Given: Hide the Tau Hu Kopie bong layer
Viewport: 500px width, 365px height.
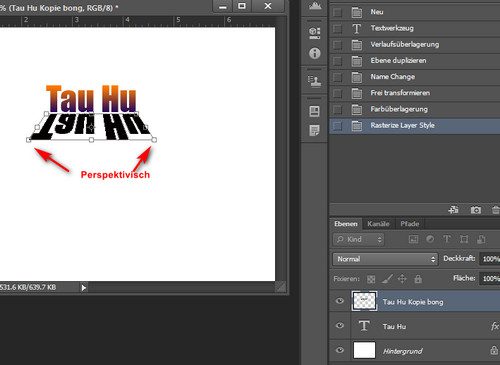Looking at the screenshot, I should click(x=340, y=301).
